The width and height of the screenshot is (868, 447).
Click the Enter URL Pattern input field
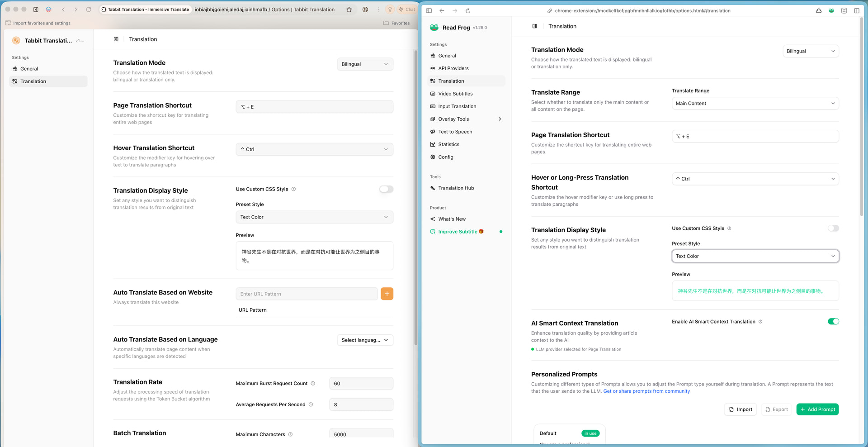(x=307, y=294)
